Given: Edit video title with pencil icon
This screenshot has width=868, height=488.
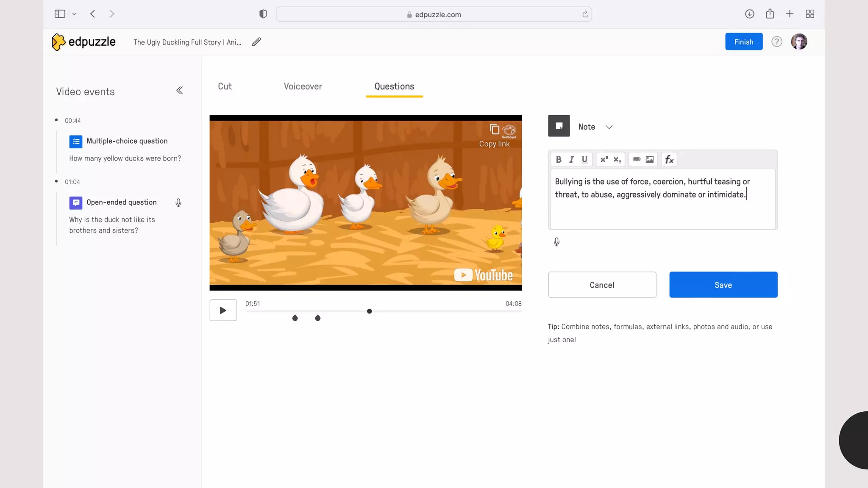Looking at the screenshot, I should tap(256, 42).
